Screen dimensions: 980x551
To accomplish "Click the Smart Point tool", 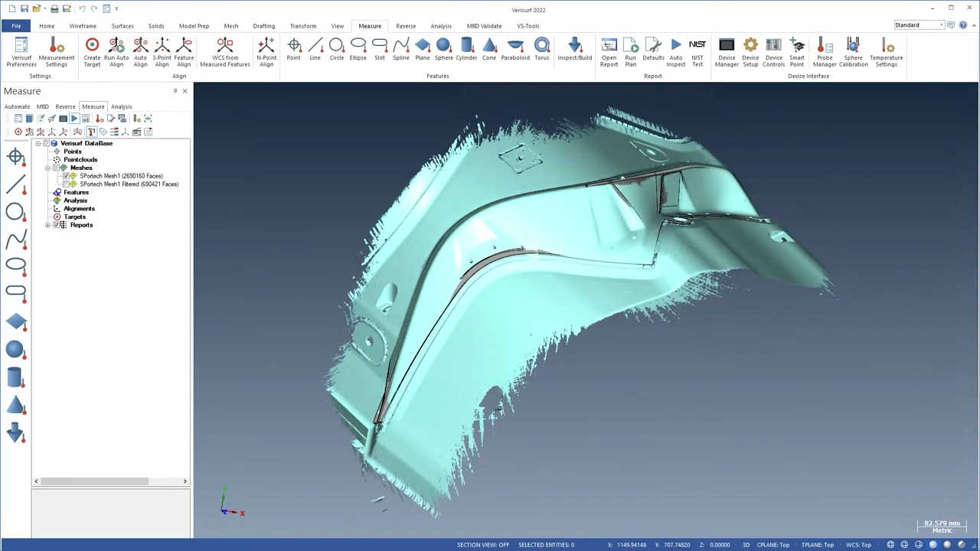I will click(797, 52).
